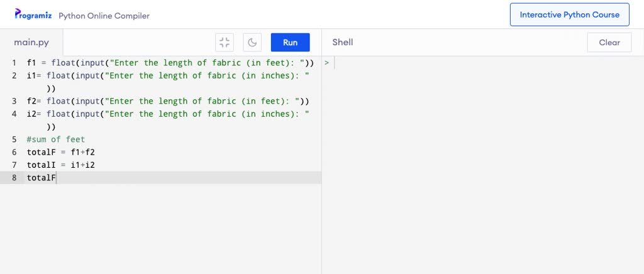
Task: Click line number 8 in gutter
Action: pos(14,178)
